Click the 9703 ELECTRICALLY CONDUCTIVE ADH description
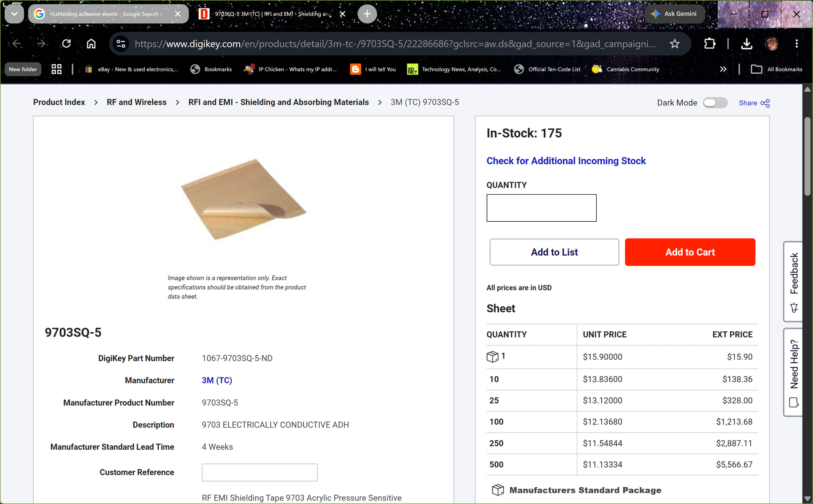 click(275, 425)
